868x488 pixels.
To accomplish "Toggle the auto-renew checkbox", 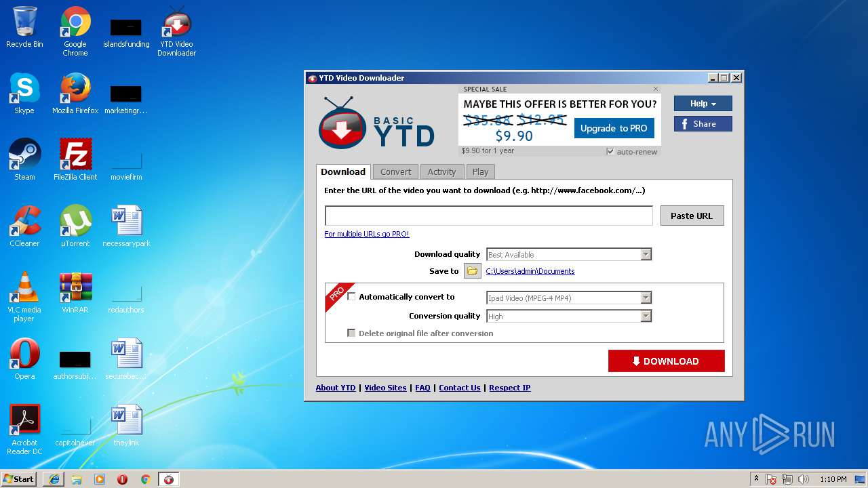I will coord(610,152).
